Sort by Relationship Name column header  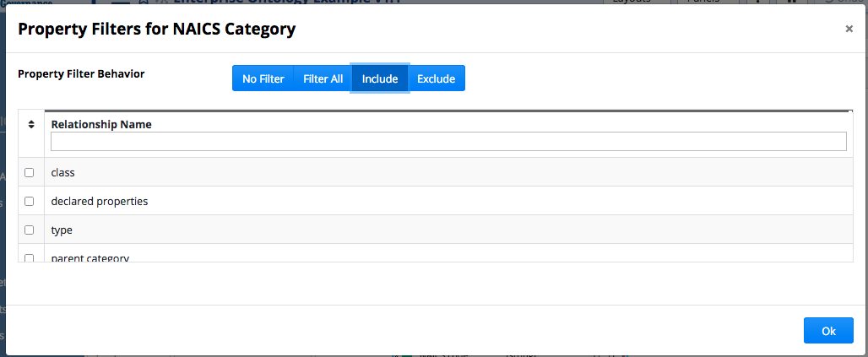[101, 124]
